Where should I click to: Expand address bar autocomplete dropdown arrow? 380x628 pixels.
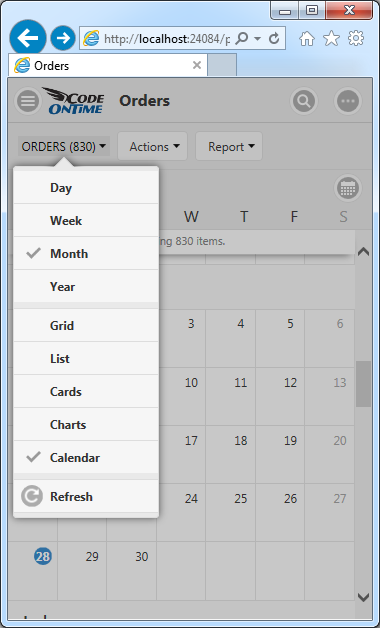pyautogui.click(x=257, y=38)
